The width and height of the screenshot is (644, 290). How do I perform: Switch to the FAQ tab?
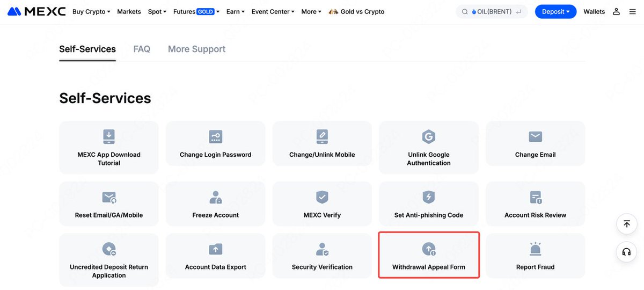click(142, 49)
